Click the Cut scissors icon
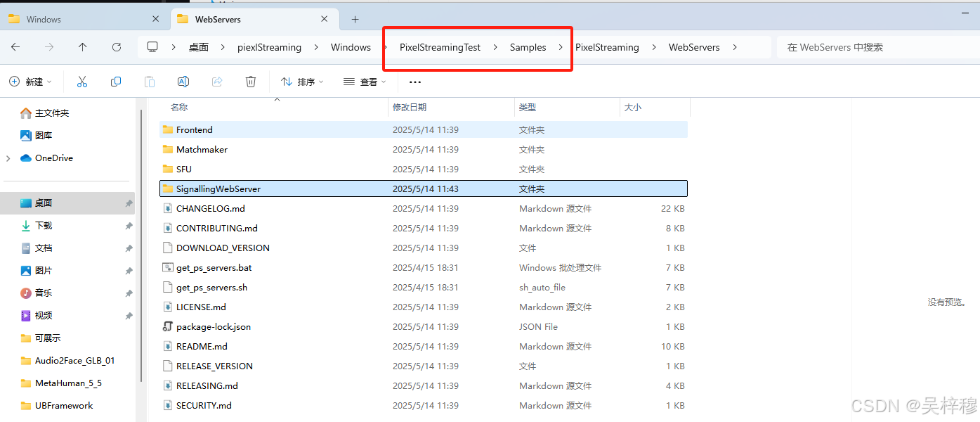This screenshot has width=980, height=422. [82, 82]
